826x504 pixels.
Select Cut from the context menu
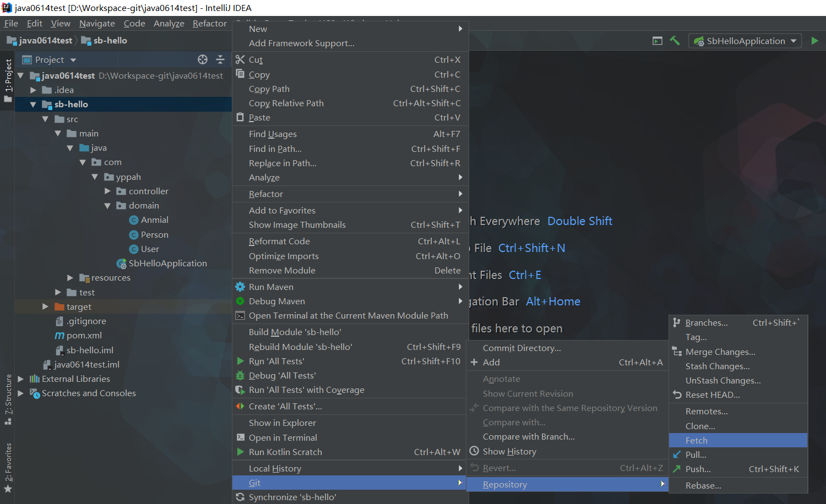pyautogui.click(x=256, y=60)
